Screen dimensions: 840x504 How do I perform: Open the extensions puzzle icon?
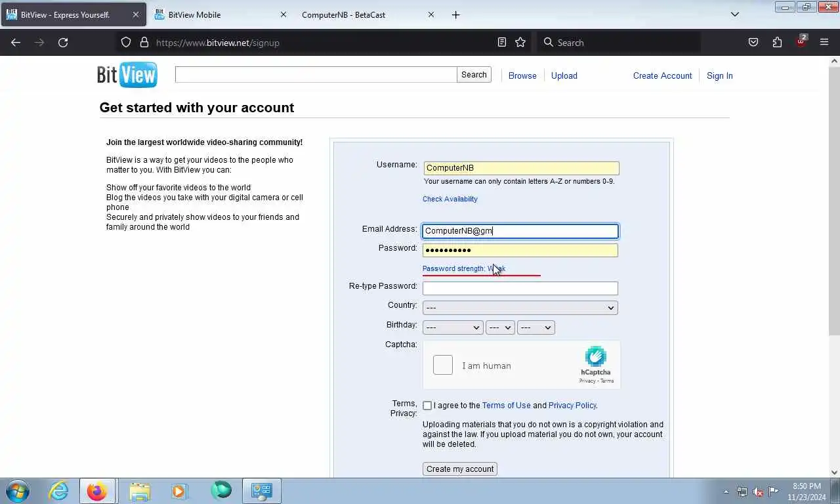tap(777, 43)
